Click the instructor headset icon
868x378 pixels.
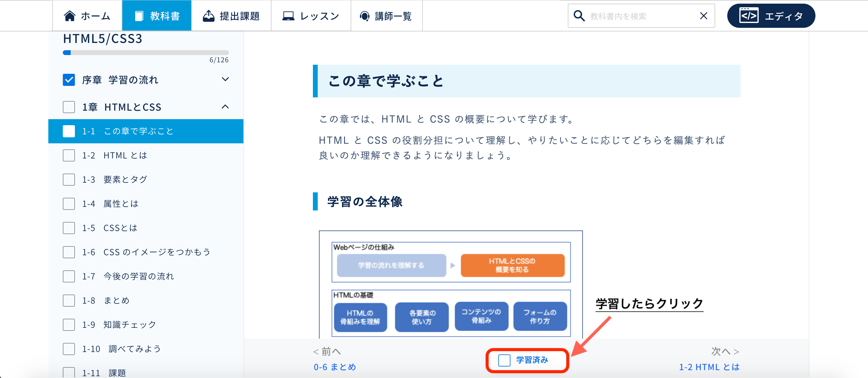point(365,16)
